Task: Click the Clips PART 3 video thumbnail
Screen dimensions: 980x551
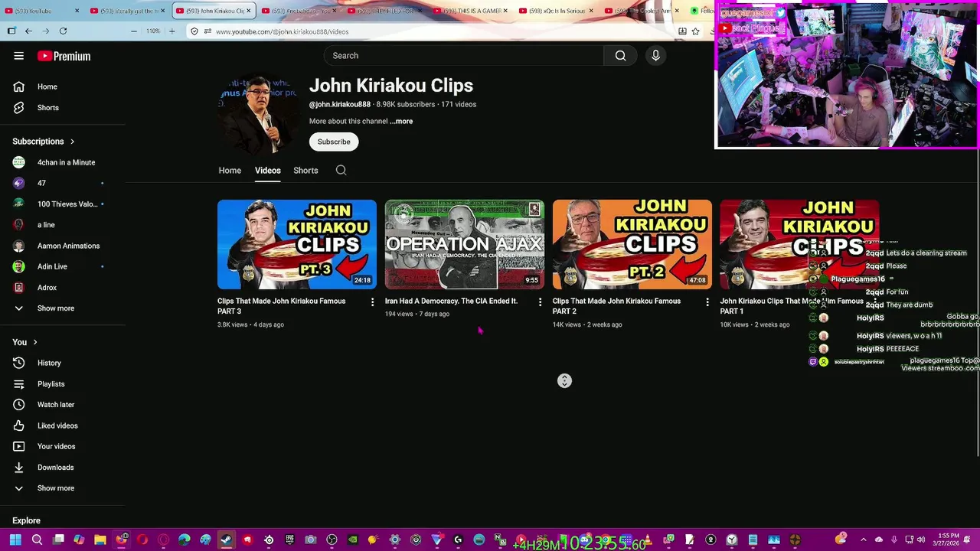Action: click(297, 244)
